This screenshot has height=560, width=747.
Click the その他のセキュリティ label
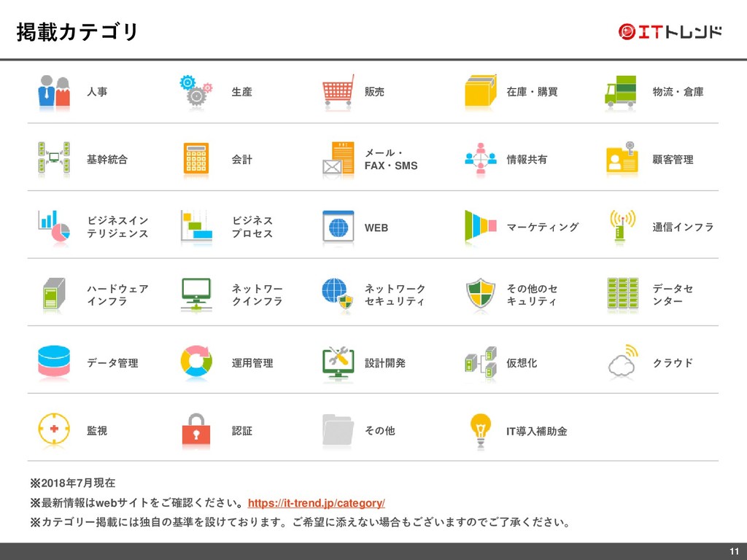[532, 295]
